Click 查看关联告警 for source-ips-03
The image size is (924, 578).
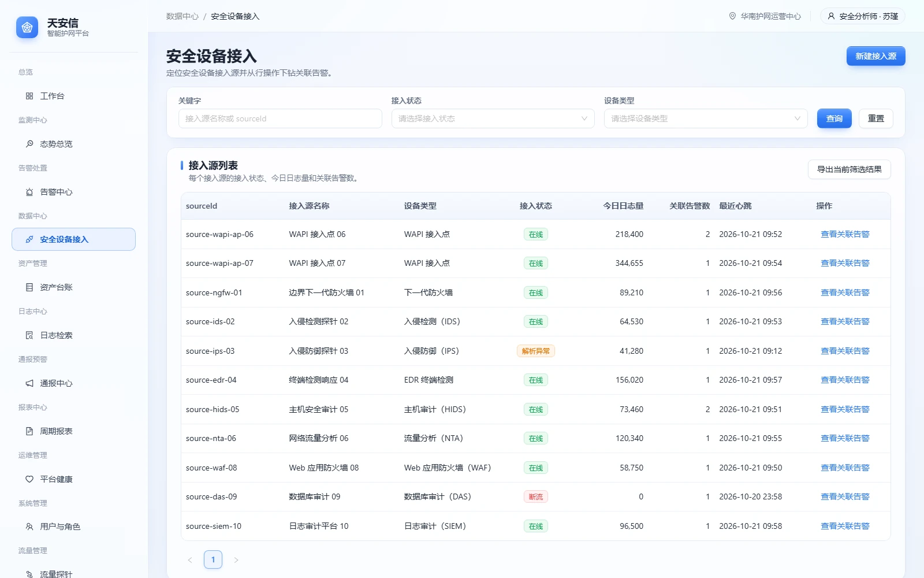pos(845,351)
